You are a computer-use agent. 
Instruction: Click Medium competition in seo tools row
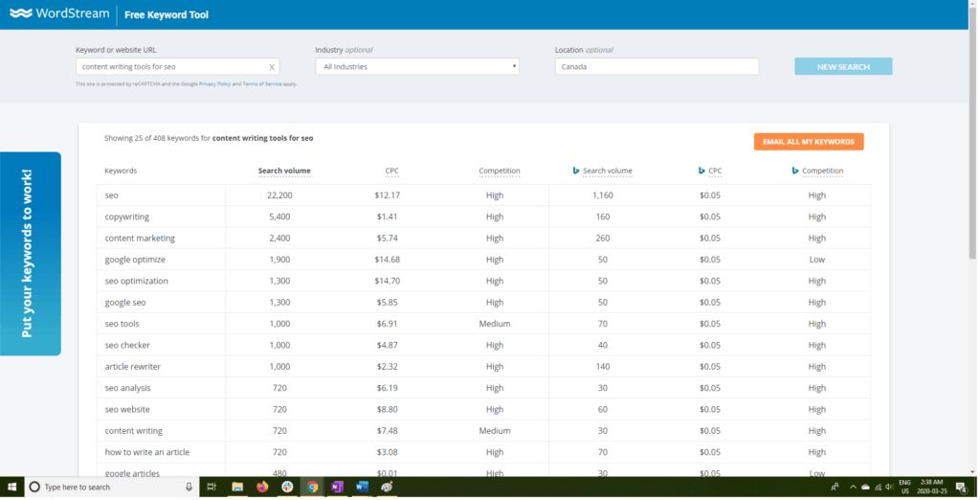click(x=496, y=324)
